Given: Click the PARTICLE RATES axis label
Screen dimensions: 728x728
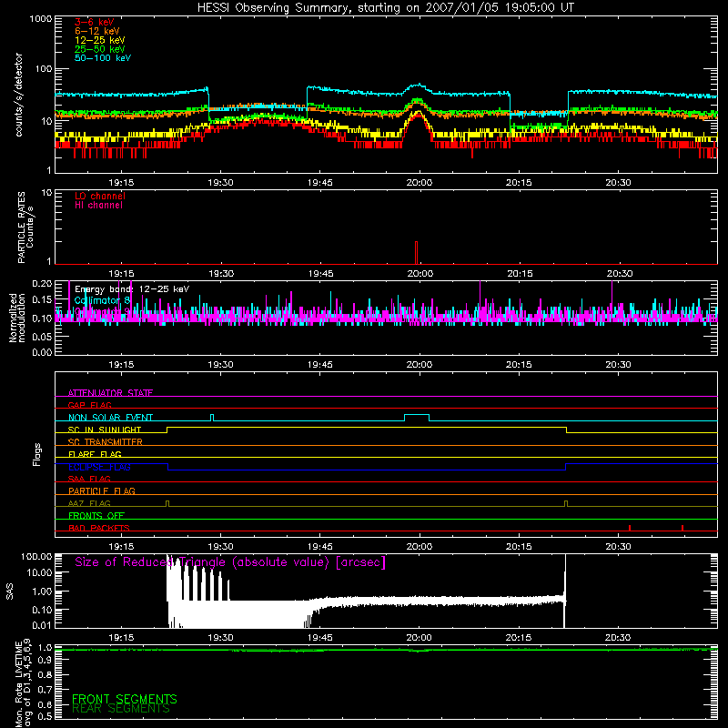Looking at the screenshot, I should point(25,227).
